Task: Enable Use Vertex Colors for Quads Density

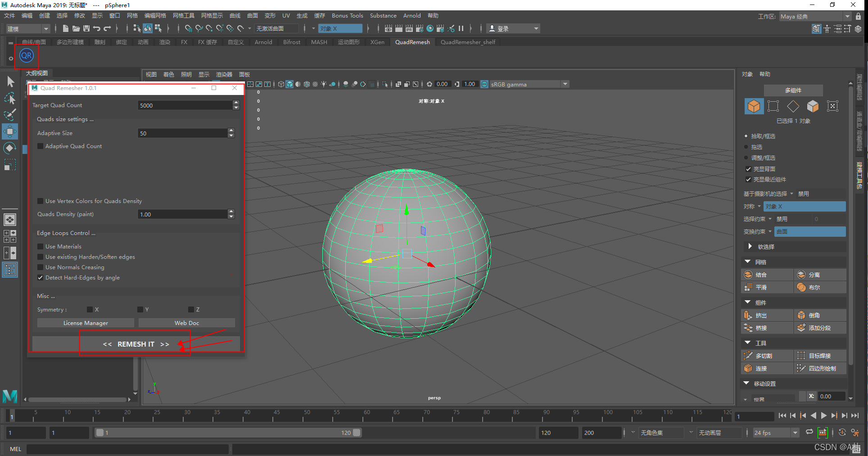Action: (41, 201)
